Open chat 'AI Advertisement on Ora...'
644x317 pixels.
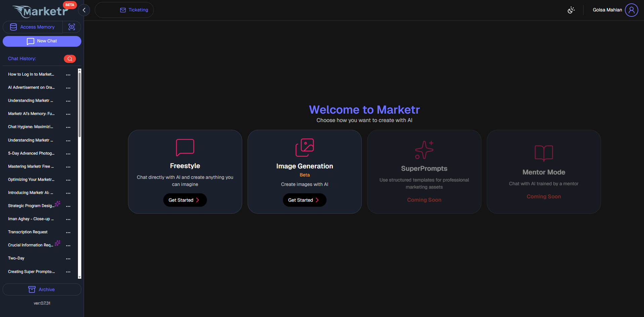coord(31,87)
